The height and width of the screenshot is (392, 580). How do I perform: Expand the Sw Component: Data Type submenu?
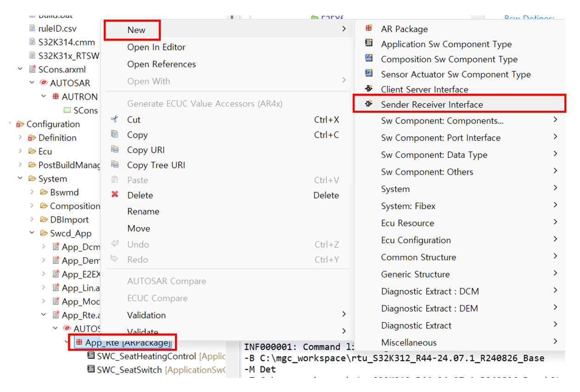(x=555, y=155)
